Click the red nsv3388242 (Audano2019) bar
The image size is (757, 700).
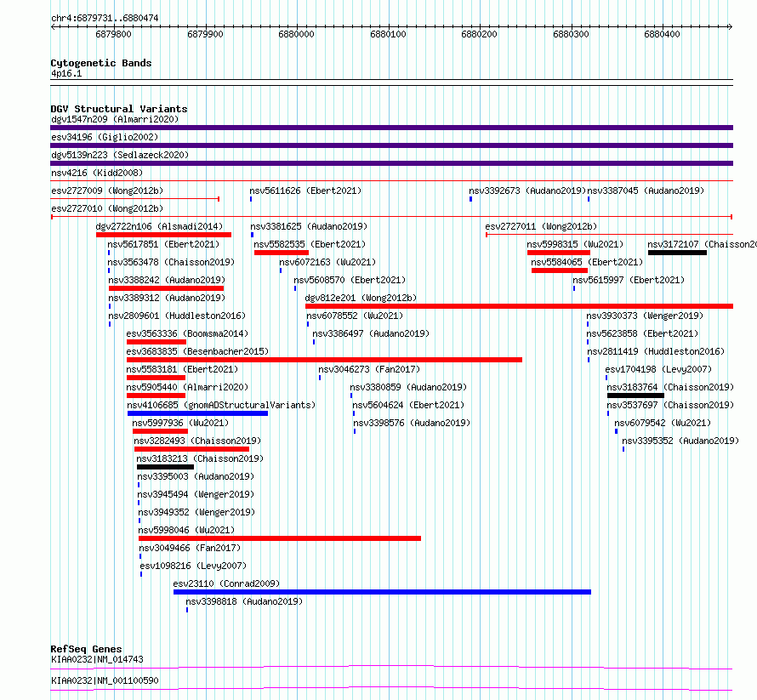(x=166, y=288)
